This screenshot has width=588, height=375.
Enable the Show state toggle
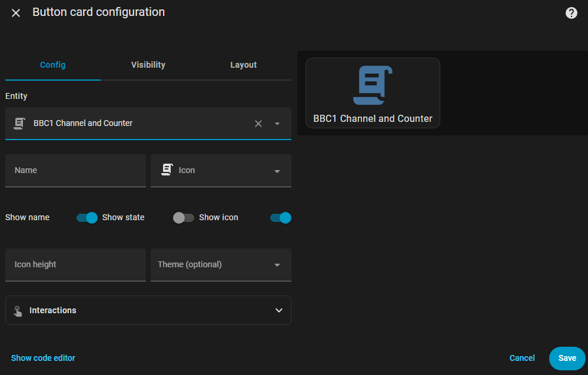pos(183,218)
